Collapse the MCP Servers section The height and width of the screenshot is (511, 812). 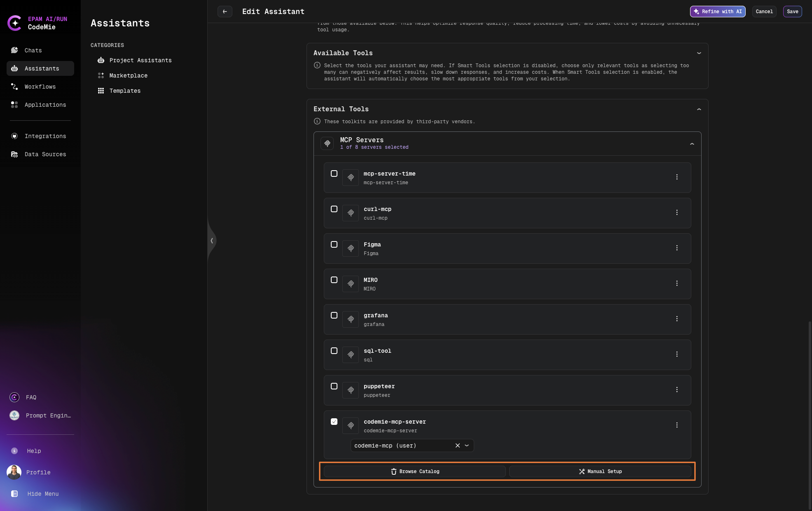pyautogui.click(x=692, y=144)
